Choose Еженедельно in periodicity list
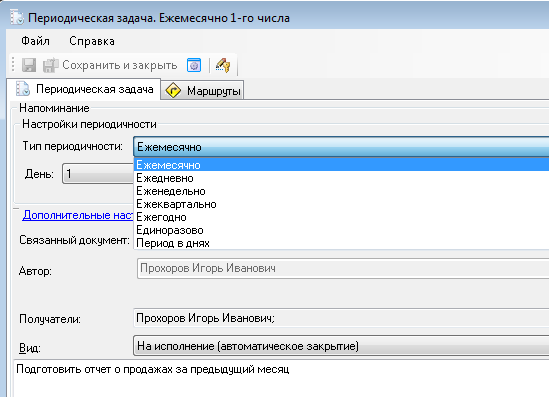The image size is (549, 397). click(x=341, y=191)
